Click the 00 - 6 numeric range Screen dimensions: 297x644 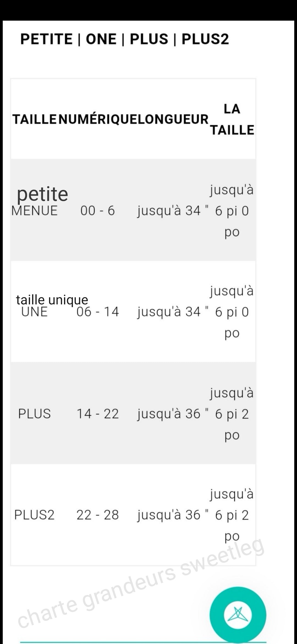click(x=98, y=211)
